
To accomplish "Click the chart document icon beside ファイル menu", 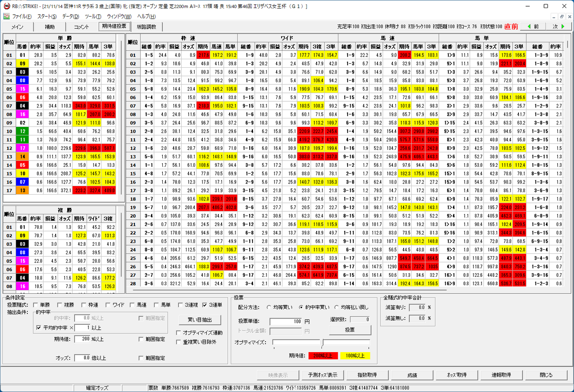I will [6, 17].
